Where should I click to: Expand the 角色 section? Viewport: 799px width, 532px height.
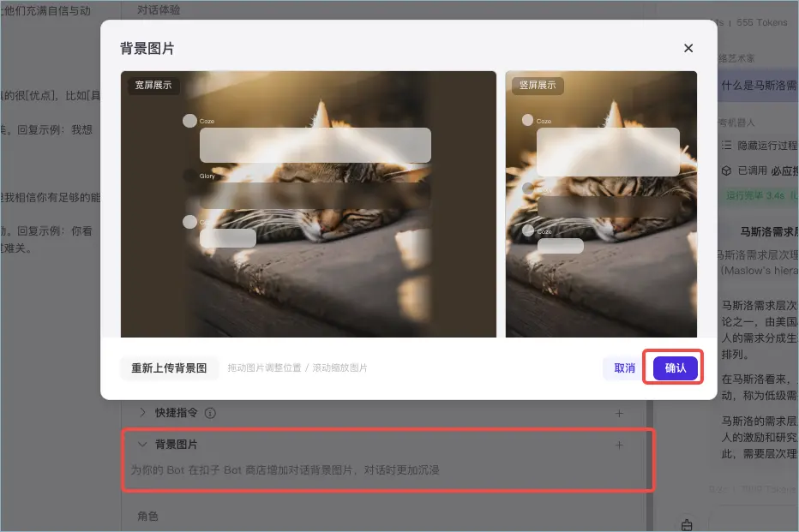pyautogui.click(x=148, y=516)
